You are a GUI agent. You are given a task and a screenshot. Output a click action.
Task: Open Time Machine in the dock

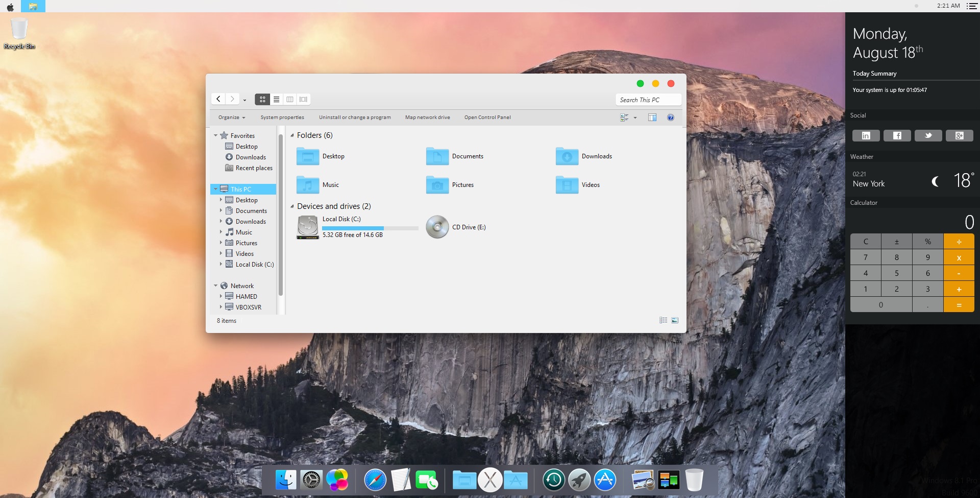[553, 480]
